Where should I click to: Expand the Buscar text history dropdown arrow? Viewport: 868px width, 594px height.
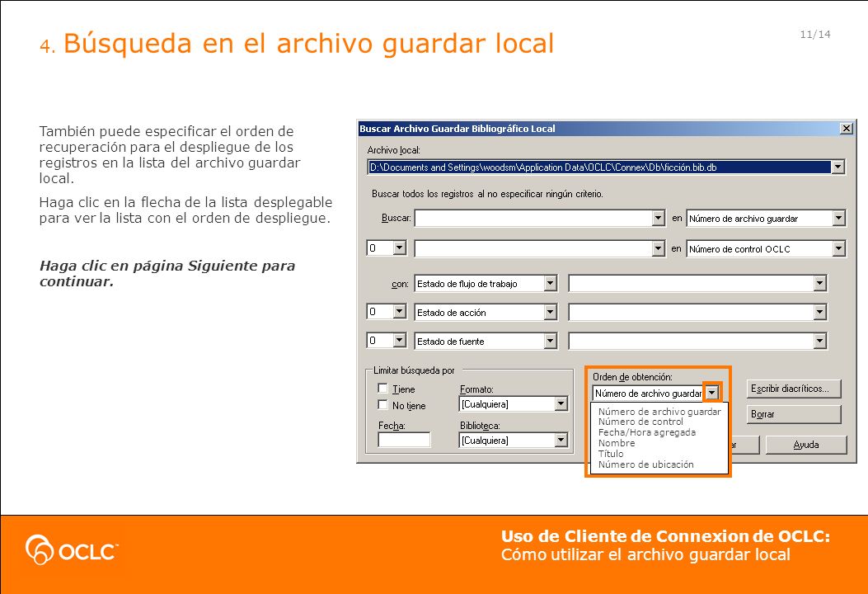[658, 218]
